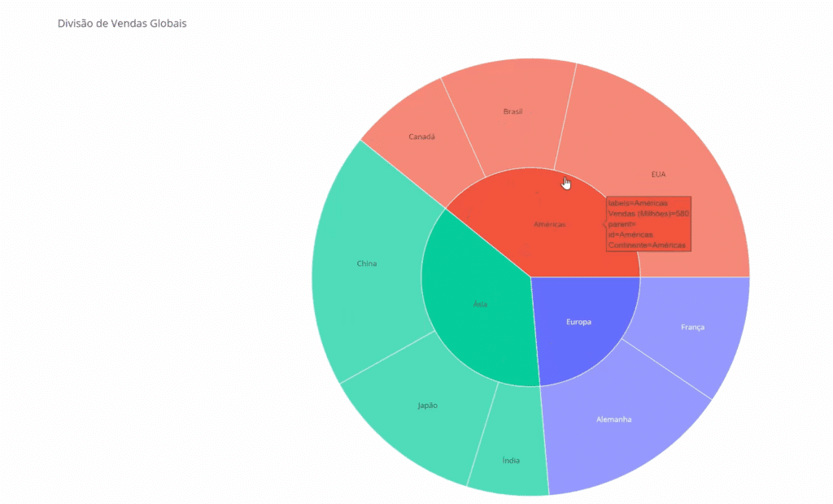Click the Índia outer slice
The image size is (833, 504).
click(511, 460)
